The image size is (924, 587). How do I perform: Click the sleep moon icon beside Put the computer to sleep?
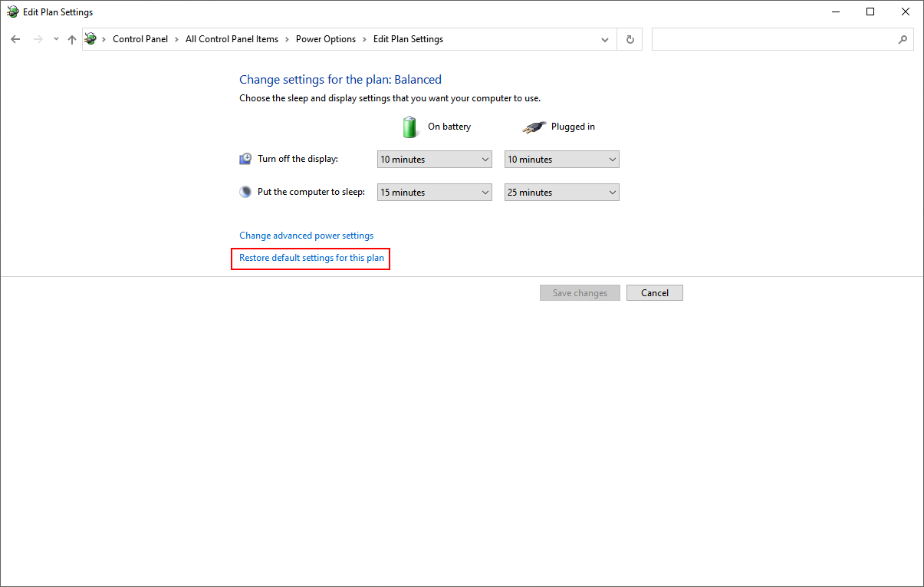245,191
